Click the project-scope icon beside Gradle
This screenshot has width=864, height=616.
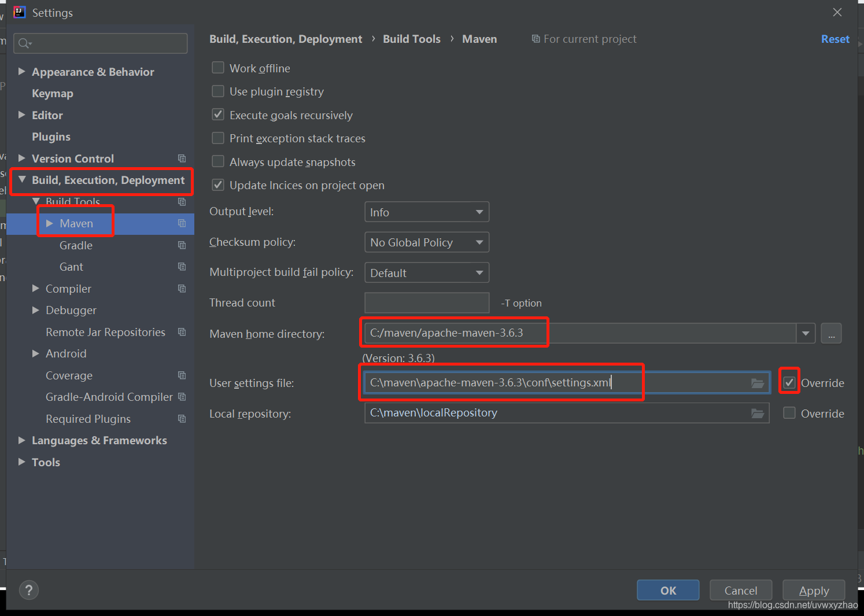point(182,245)
